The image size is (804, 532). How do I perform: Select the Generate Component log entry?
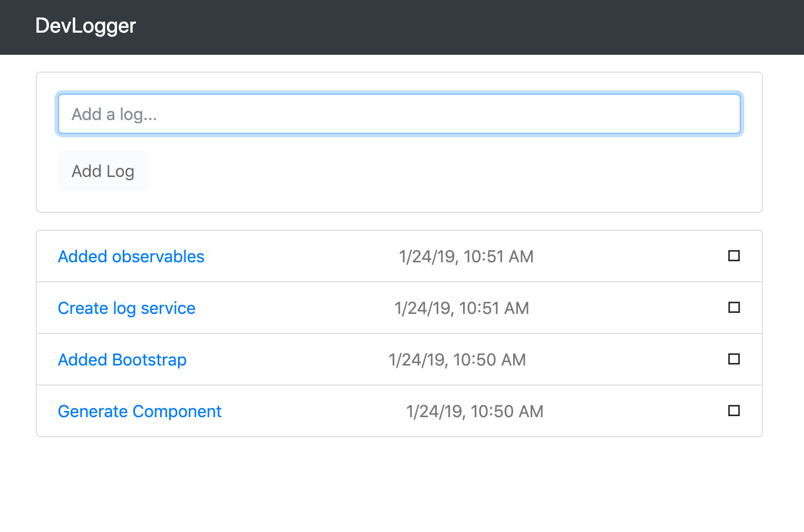click(x=140, y=411)
